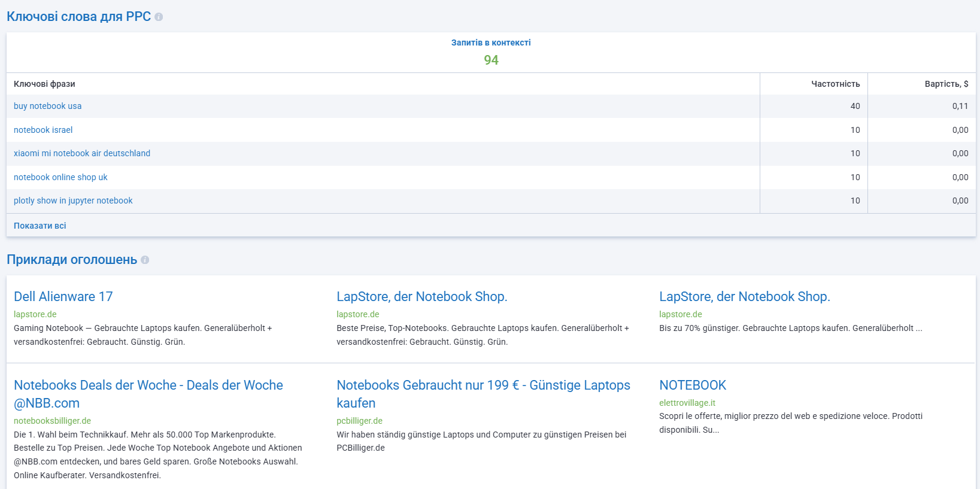Select frequency 10 in notebook online shop uk row
The width and height of the screenshot is (980, 489).
click(x=855, y=177)
